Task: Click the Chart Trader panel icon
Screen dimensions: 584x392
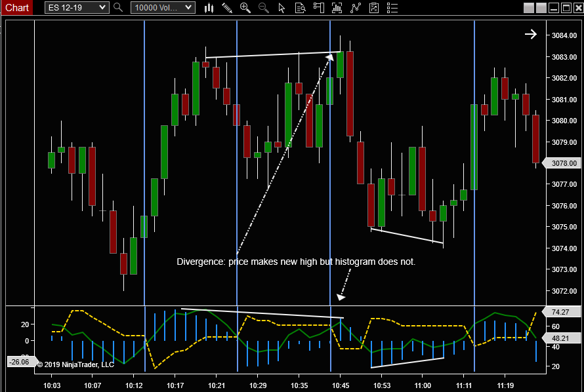Action: tap(318, 8)
